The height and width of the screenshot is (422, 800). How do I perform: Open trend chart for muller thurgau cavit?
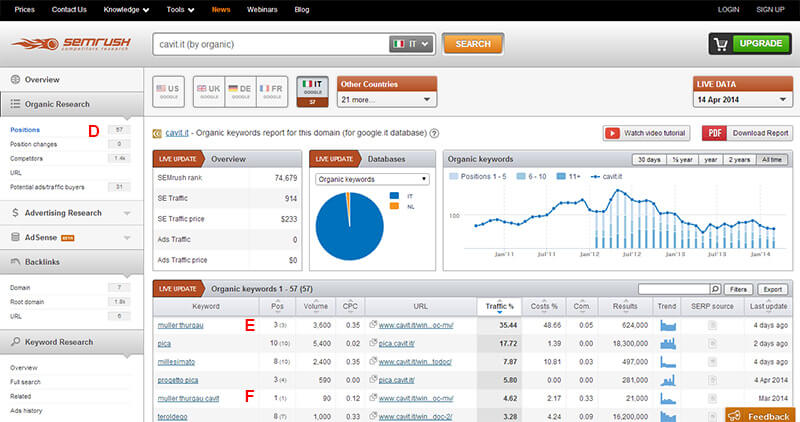click(x=667, y=399)
